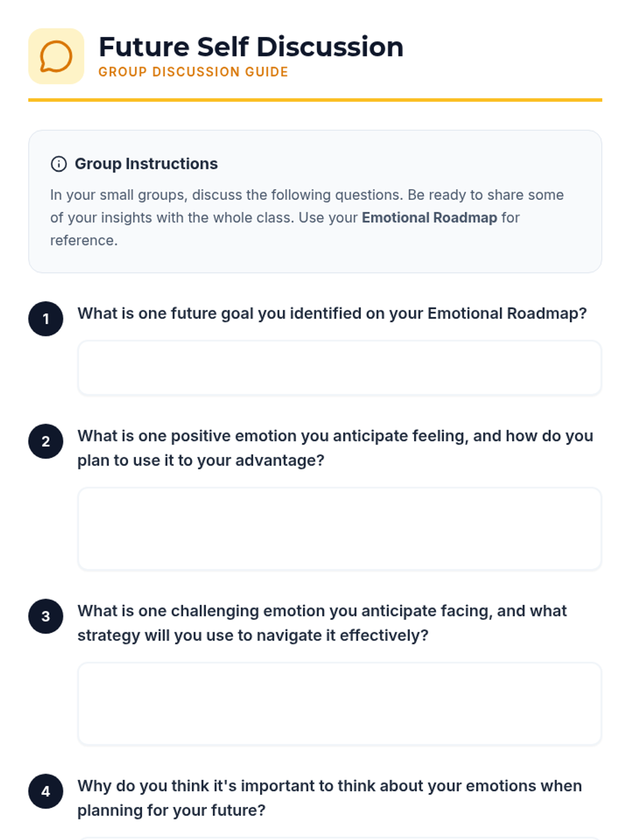Viewport: 630px width, 840px height.
Task: Select the positive emotion question text
Action: pyautogui.click(x=335, y=448)
